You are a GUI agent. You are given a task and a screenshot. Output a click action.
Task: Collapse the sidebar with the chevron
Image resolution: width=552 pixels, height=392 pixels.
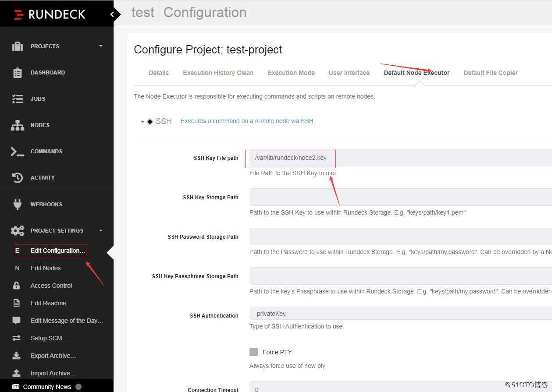(112, 14)
